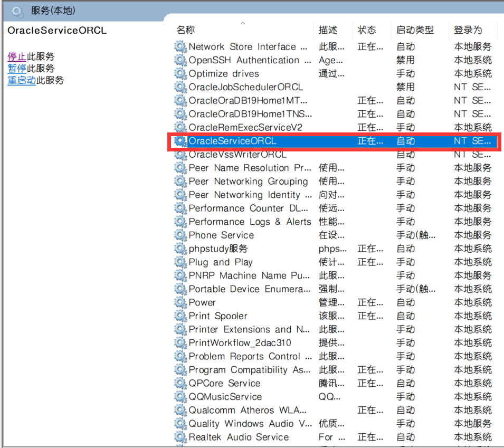The width and height of the screenshot is (504, 448).
Task: Click the gear icon of Phone Service
Action: click(x=180, y=235)
